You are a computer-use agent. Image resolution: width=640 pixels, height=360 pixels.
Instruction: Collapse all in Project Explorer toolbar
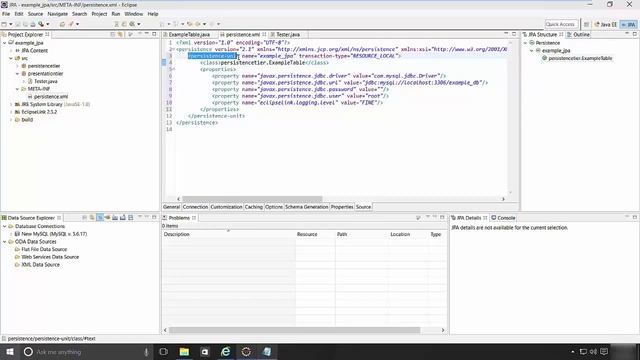(x=112, y=35)
